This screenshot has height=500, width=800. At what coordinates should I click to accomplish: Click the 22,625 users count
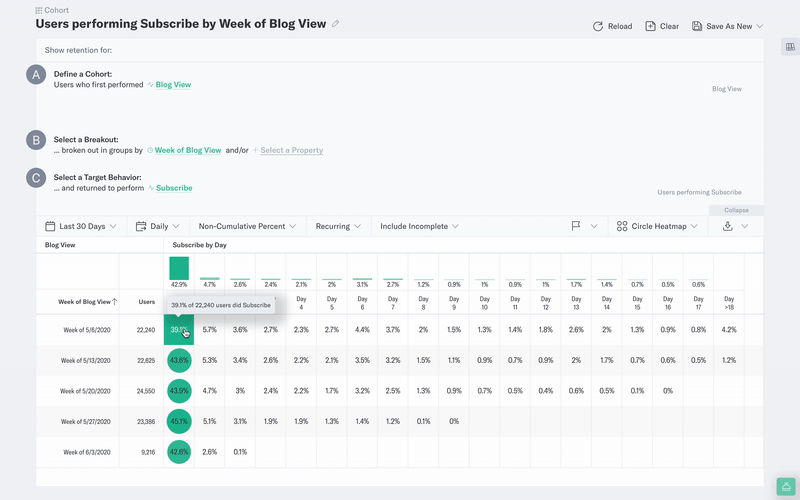[146, 361]
